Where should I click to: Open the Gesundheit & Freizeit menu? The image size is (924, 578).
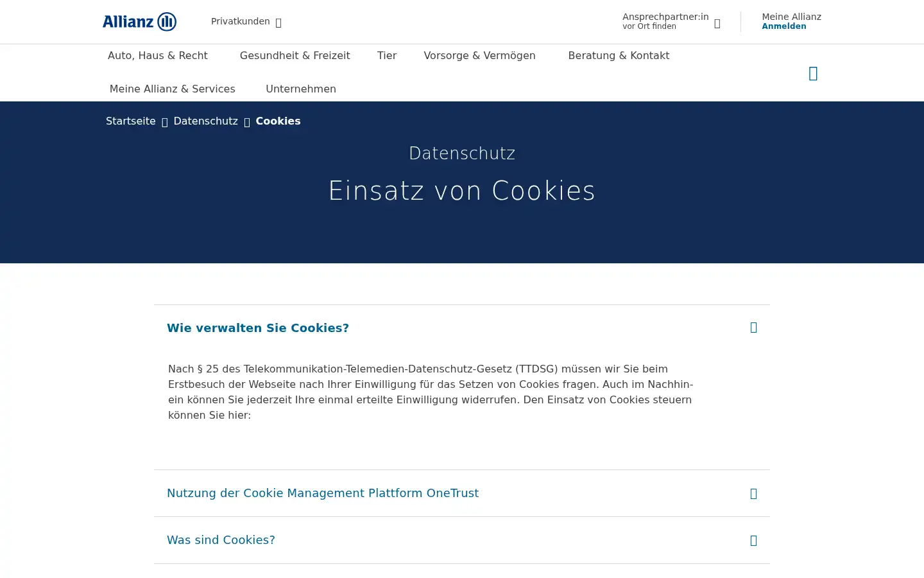point(295,56)
